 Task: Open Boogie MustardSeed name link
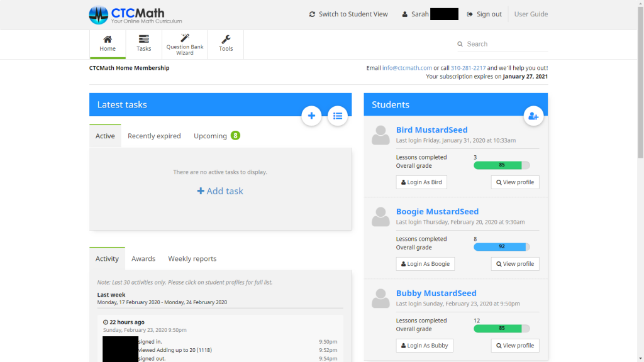tap(437, 211)
